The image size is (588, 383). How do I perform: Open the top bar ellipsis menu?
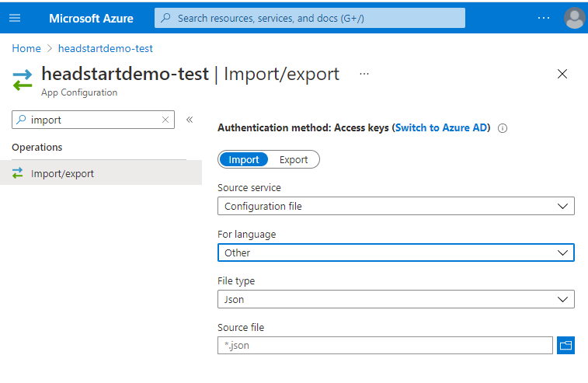pyautogui.click(x=544, y=18)
